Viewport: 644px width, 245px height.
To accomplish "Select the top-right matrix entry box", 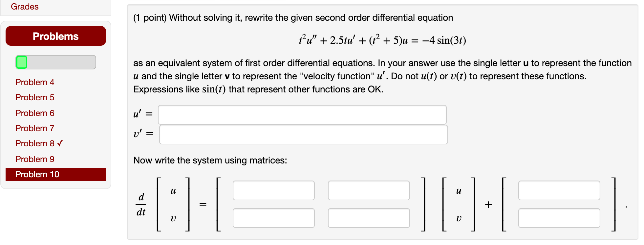I will pyautogui.click(x=369, y=190).
